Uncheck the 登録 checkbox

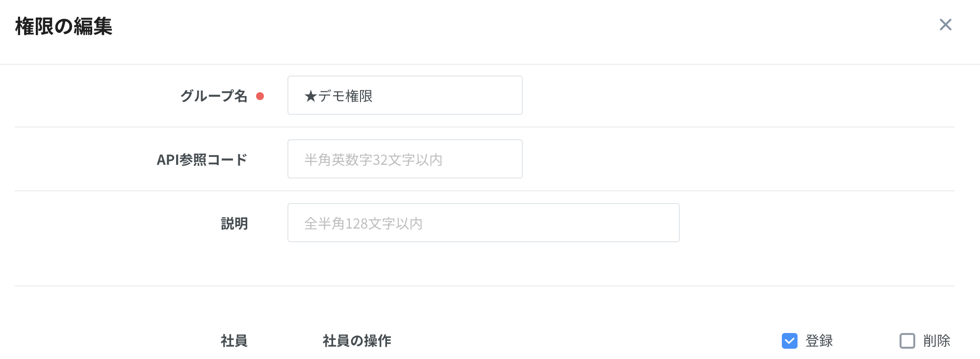[x=789, y=341]
